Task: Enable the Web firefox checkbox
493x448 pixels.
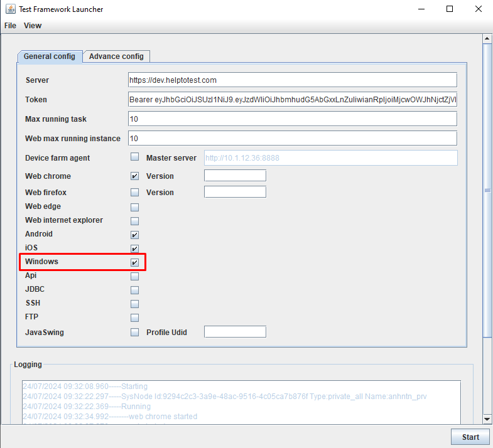Action: click(x=134, y=192)
